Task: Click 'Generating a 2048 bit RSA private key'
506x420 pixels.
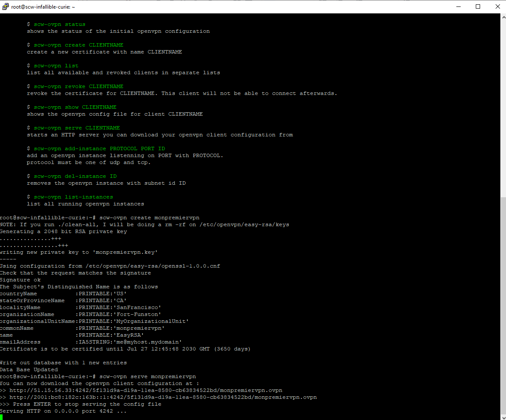Action: click(x=63, y=232)
